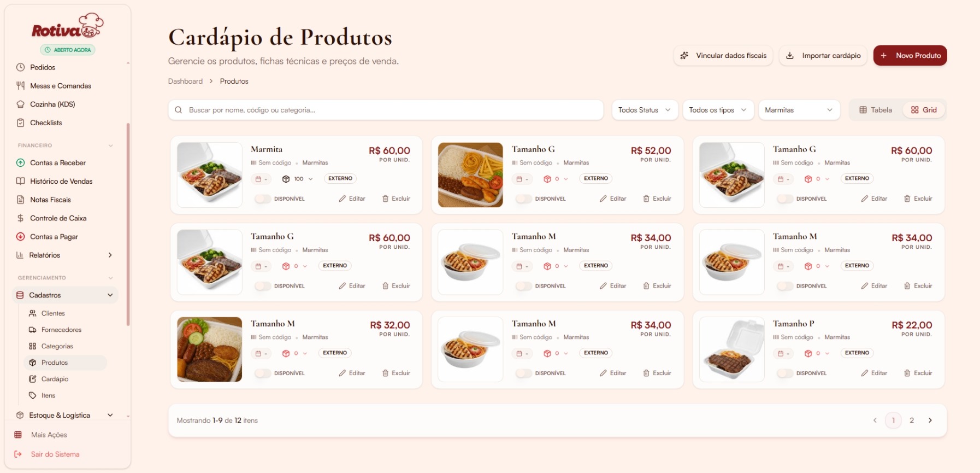Viewport: 980px width, 473px height.
Task: Click Dashboard in the breadcrumb
Action: click(185, 81)
